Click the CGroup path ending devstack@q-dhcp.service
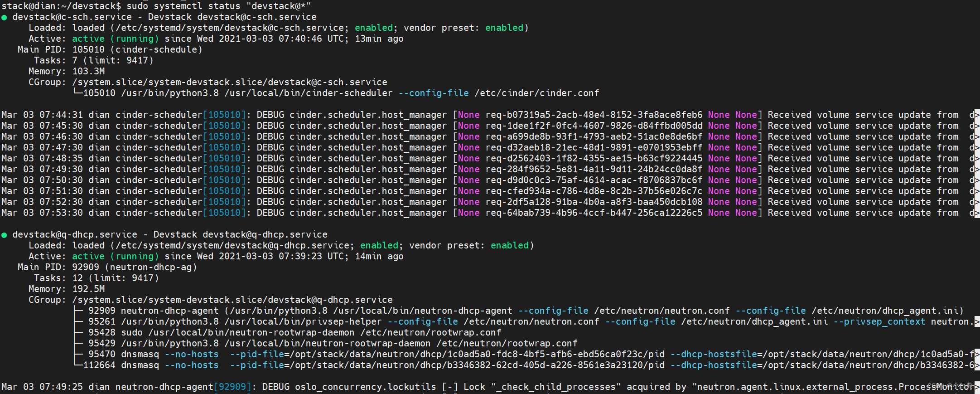Image resolution: width=980 pixels, height=394 pixels. click(232, 300)
